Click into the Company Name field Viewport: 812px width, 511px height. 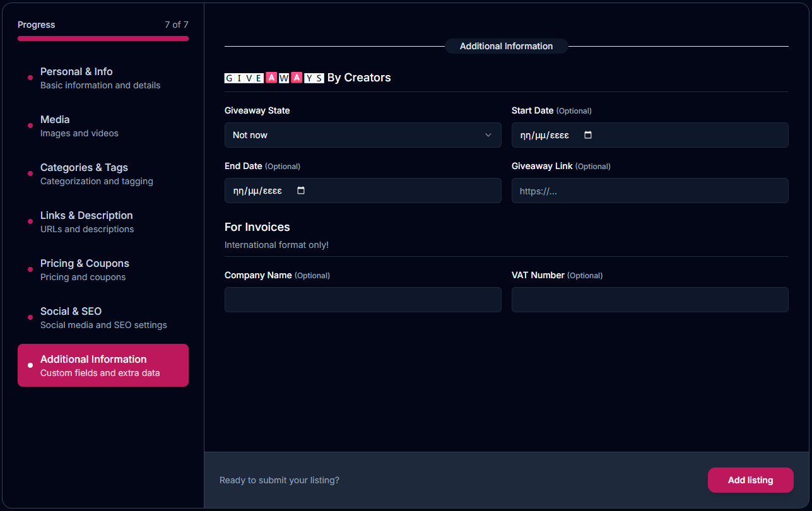coord(363,300)
